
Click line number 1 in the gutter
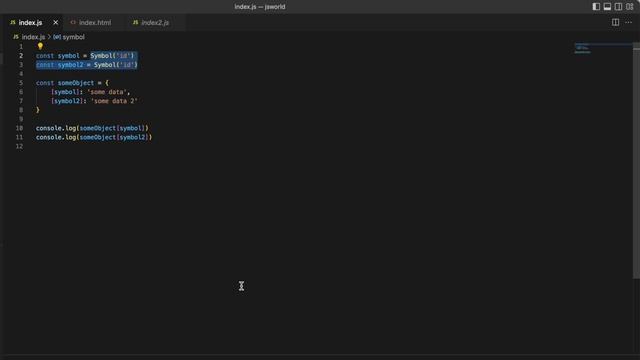tap(21, 47)
